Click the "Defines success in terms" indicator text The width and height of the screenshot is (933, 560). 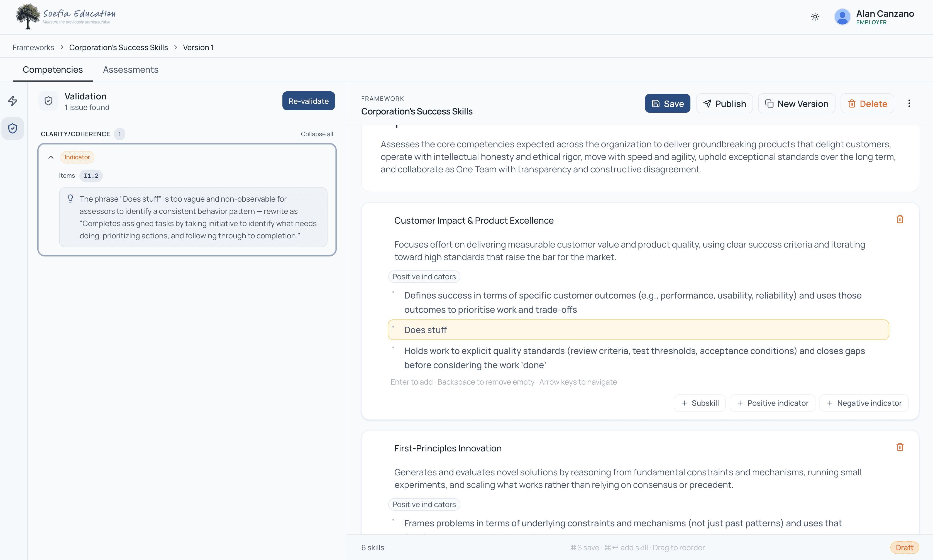pyautogui.click(x=632, y=302)
